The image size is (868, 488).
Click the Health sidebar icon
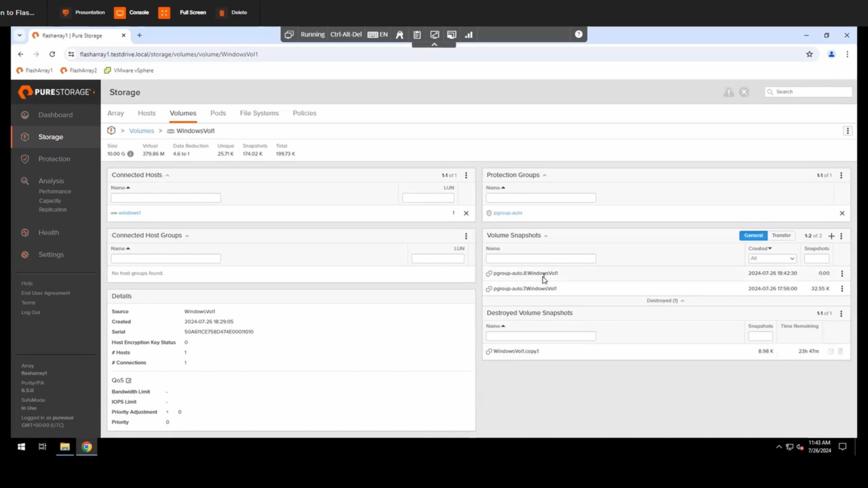(x=48, y=232)
